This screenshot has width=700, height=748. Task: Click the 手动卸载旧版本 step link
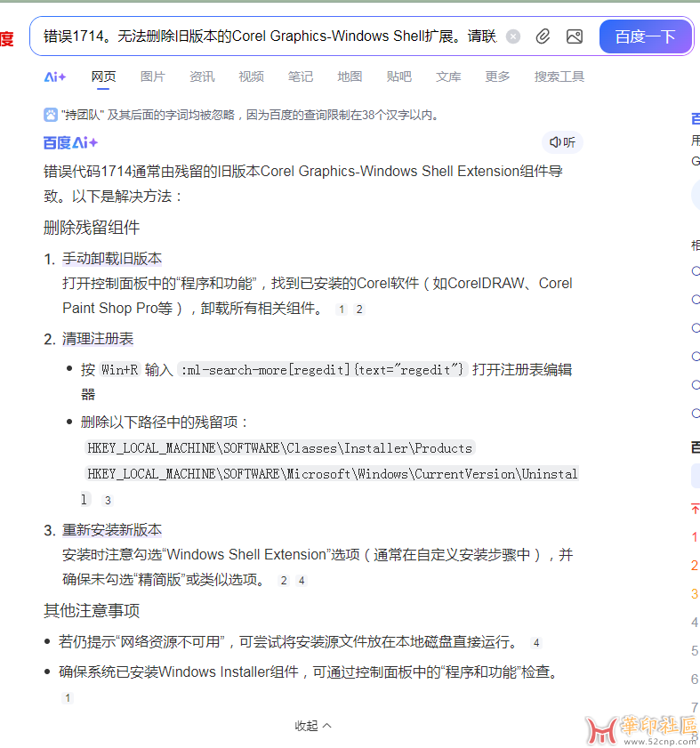(112, 259)
